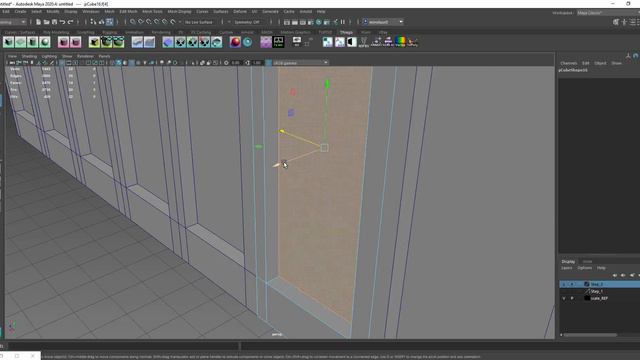Select the Anim tab in layer editor
Image resolution: width=640 pixels, height=360 pixels.
tap(587, 262)
